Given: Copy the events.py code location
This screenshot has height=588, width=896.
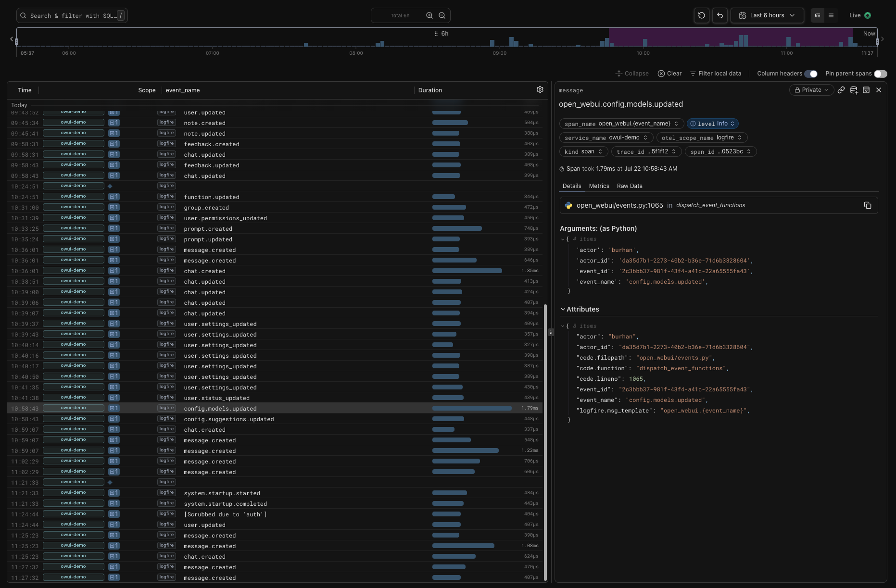Looking at the screenshot, I should click(868, 205).
